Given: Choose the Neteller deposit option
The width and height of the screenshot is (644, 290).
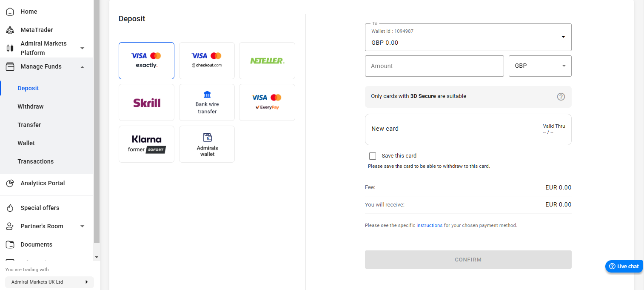Looking at the screenshot, I should click(x=267, y=60).
